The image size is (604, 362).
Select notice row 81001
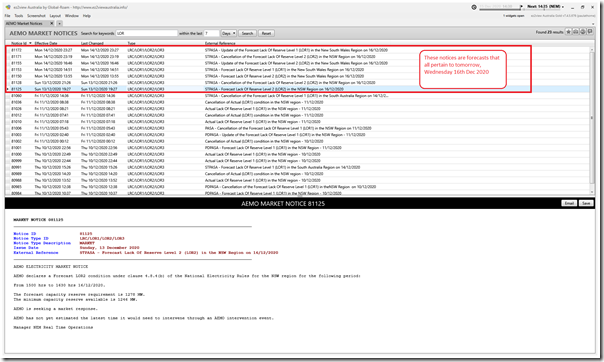297,148
